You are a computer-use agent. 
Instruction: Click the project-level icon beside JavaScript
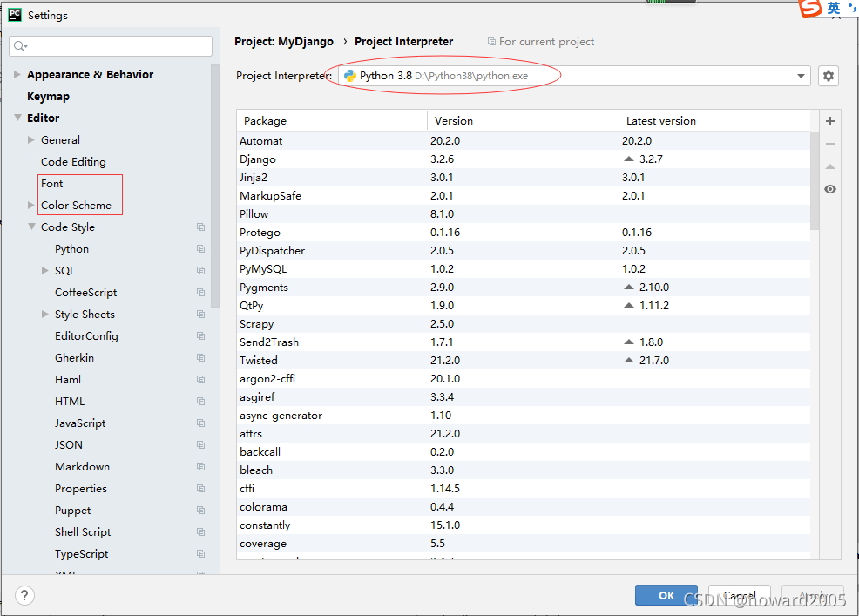pyautogui.click(x=201, y=423)
